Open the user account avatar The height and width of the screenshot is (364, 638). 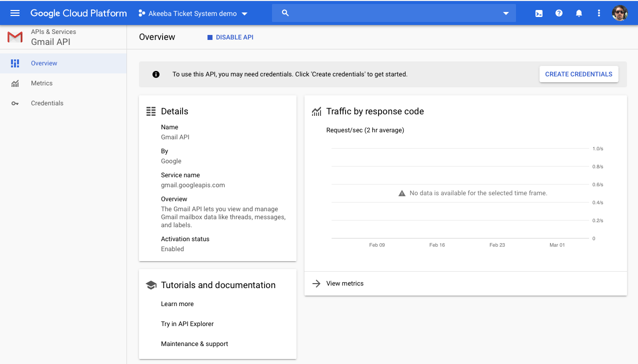[619, 13]
